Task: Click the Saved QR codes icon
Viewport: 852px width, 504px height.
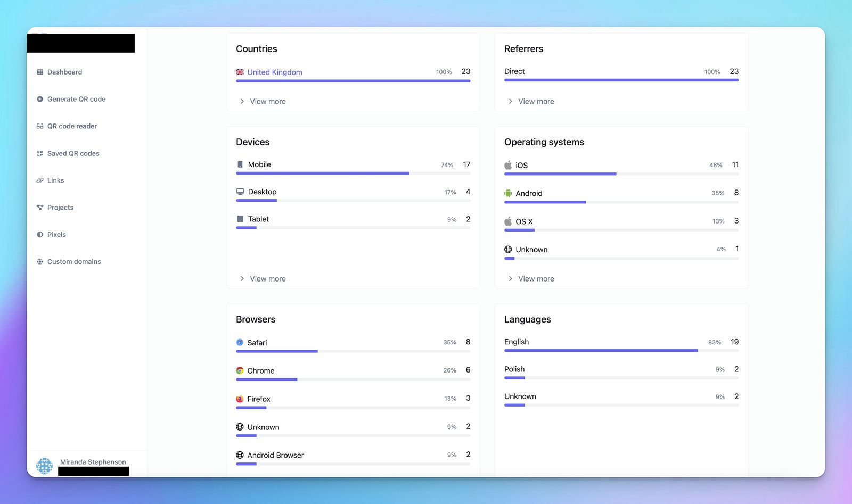Action: 40,153
